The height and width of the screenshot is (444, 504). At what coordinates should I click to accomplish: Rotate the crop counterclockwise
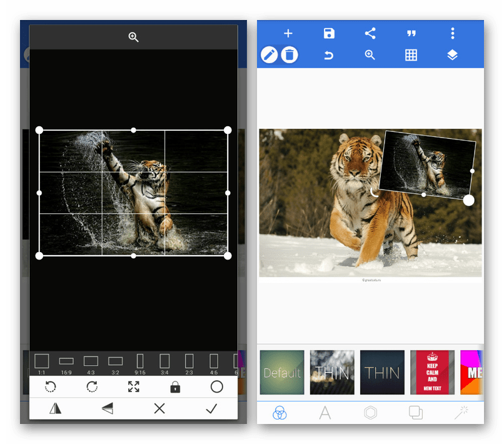point(51,386)
